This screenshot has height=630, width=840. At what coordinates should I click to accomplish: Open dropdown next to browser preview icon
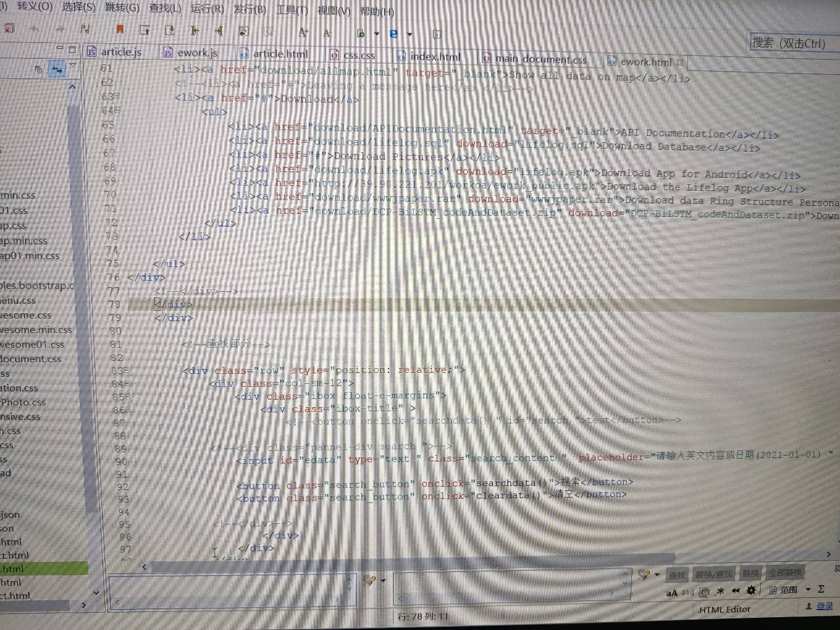coord(409,34)
